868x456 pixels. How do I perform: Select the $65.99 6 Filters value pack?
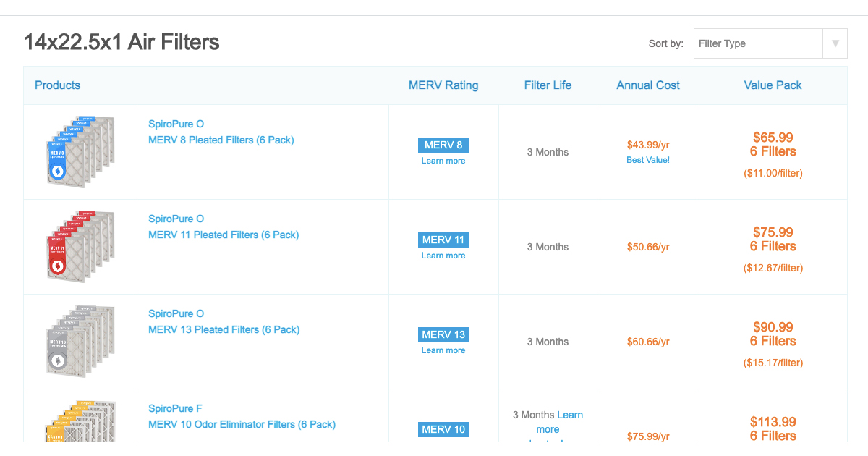[773, 144]
